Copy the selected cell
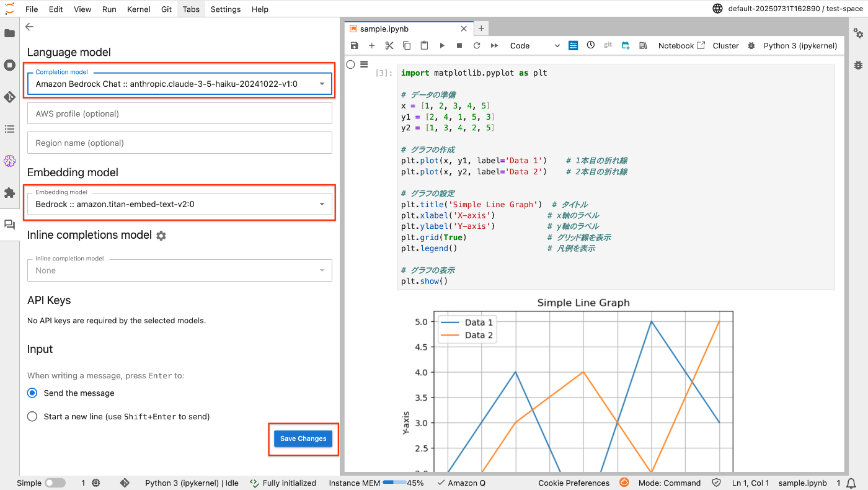868x490 pixels. pos(407,45)
